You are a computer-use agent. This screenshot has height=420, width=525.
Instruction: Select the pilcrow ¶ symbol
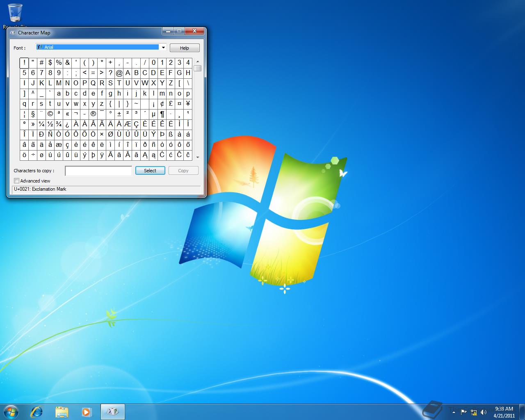coord(162,114)
